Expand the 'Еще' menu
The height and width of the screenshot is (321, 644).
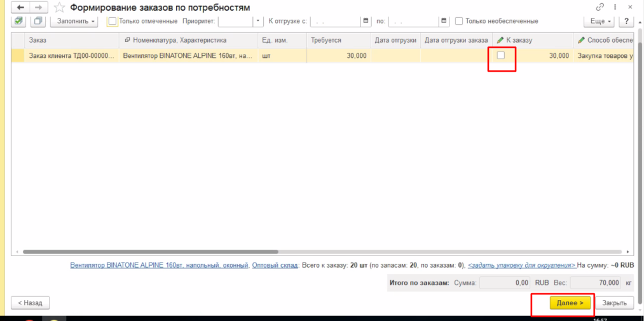600,21
